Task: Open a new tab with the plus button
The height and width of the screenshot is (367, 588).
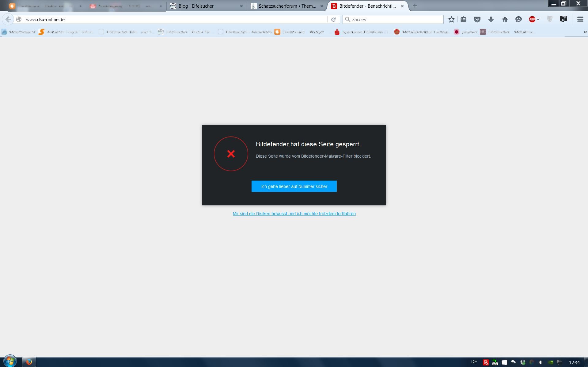Action: [x=415, y=6]
